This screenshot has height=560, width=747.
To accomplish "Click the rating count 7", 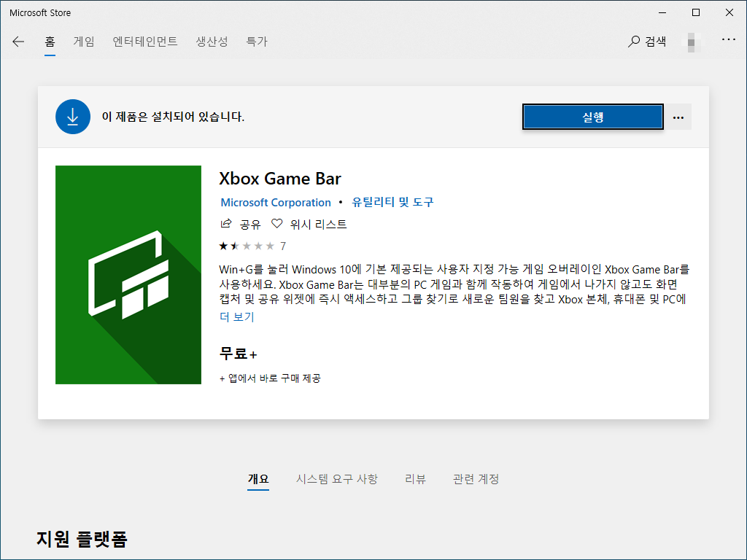I will pos(283,246).
